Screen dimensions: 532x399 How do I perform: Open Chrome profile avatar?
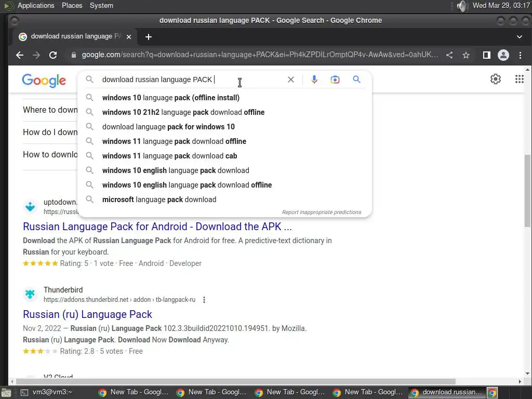pyautogui.click(x=503, y=55)
